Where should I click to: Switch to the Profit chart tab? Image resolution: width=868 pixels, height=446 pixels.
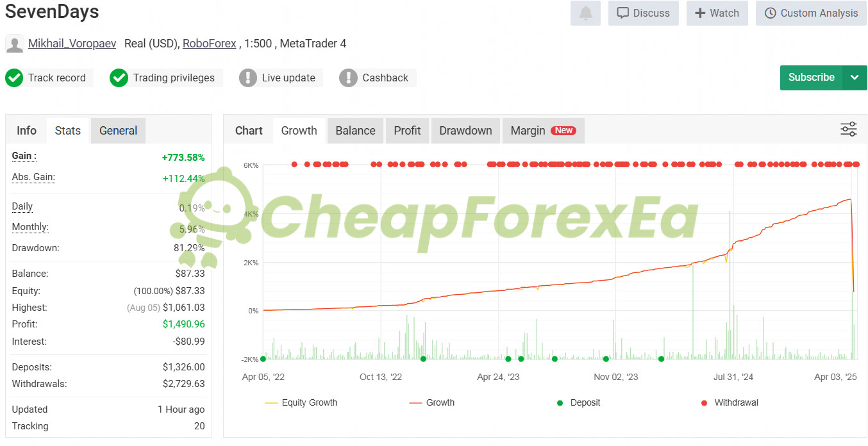[x=407, y=131]
